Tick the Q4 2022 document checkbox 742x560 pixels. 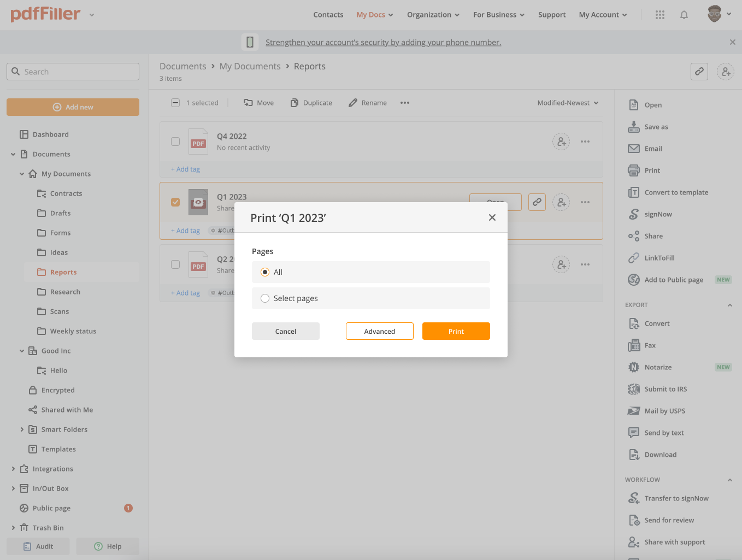pyautogui.click(x=175, y=142)
